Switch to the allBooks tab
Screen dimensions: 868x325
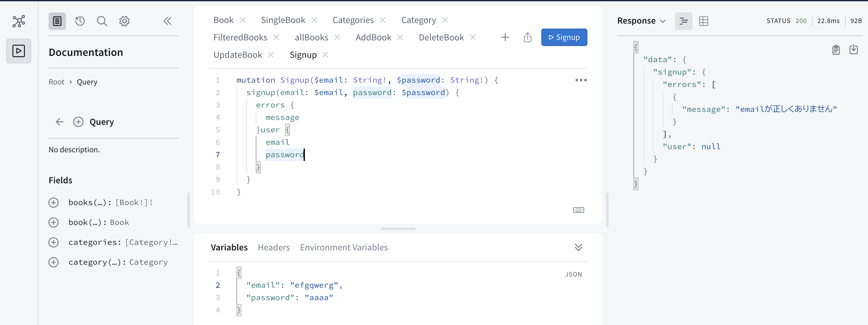point(311,37)
